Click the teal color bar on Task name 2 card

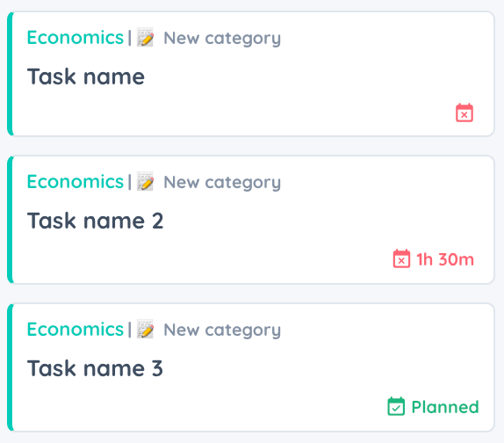(x=11, y=220)
